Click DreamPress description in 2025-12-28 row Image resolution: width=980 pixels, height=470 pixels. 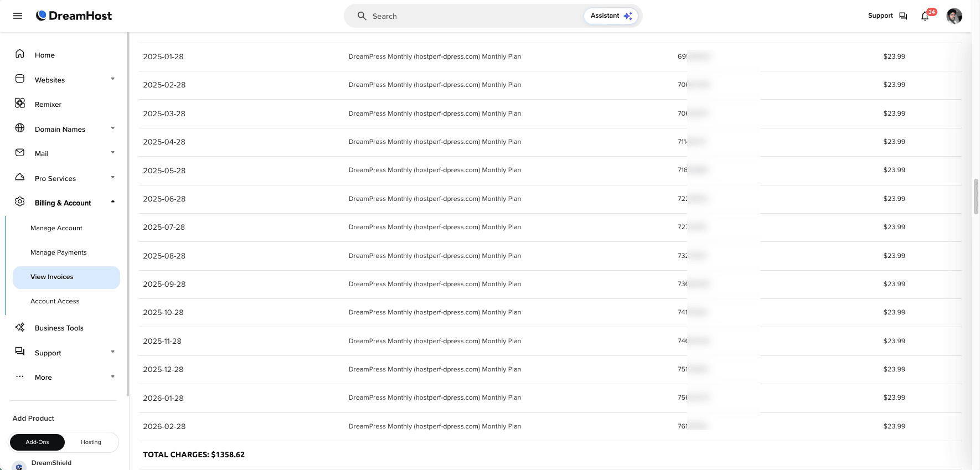pos(435,369)
